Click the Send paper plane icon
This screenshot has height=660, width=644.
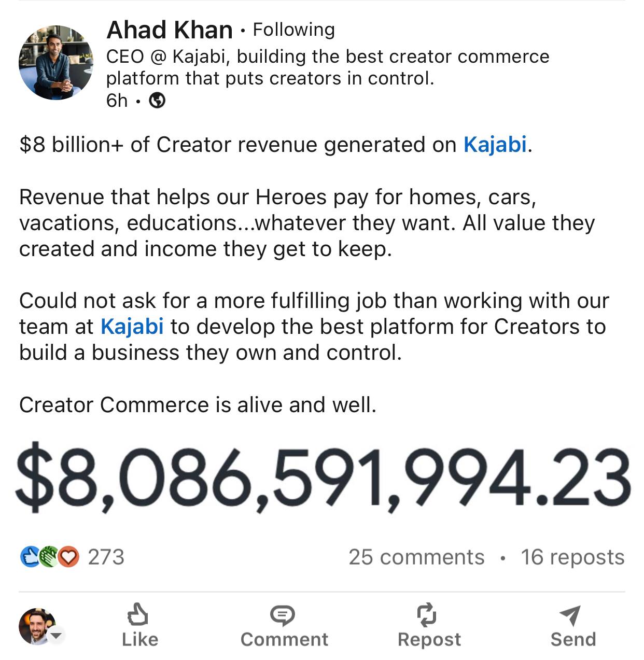tap(571, 616)
